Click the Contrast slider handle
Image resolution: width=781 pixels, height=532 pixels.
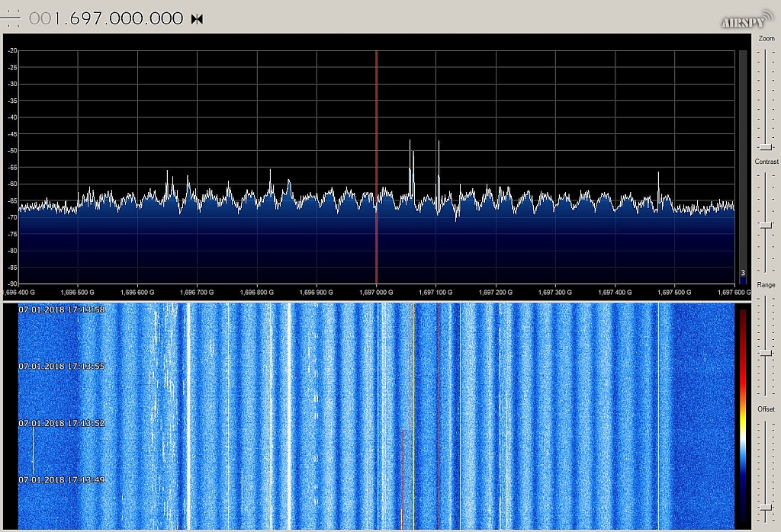tap(766, 225)
